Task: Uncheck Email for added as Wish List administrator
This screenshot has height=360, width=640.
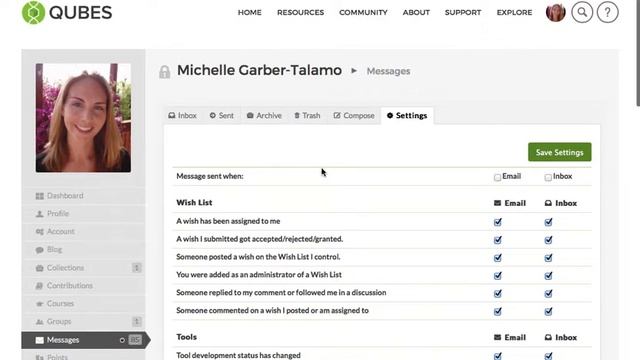Action: click(x=498, y=276)
